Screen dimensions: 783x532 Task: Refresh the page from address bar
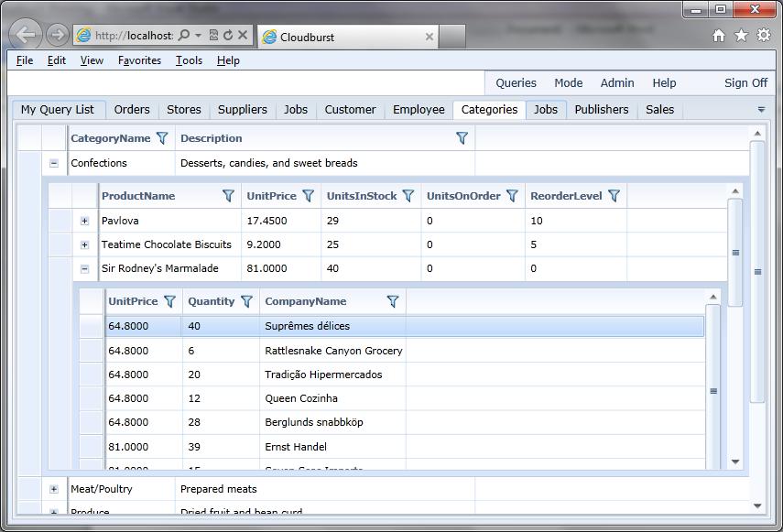click(x=228, y=36)
